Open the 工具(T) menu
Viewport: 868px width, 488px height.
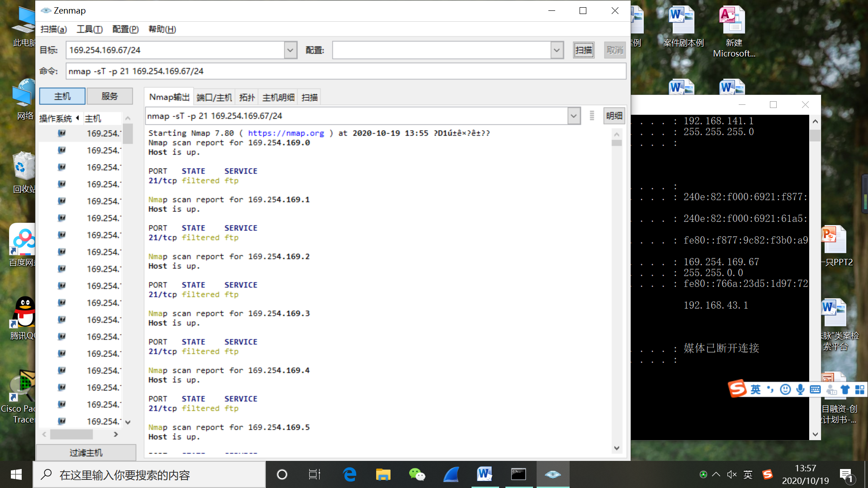pos(90,29)
